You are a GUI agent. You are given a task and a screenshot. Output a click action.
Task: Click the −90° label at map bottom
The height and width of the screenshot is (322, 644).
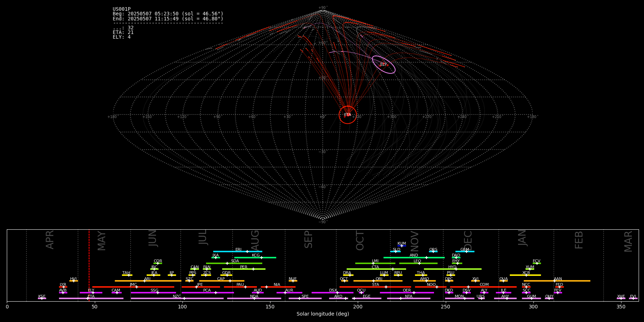click(323, 222)
